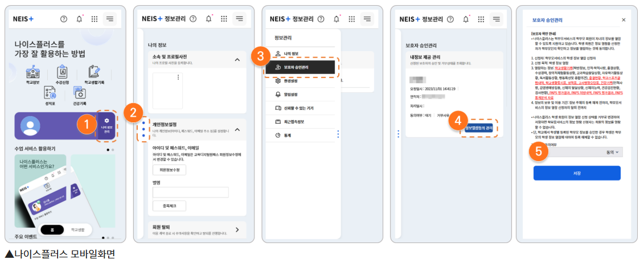Viewport: 644px width, 263px height.
Task: Click help icon on the 나의 정보 screen
Action: pos(193,19)
